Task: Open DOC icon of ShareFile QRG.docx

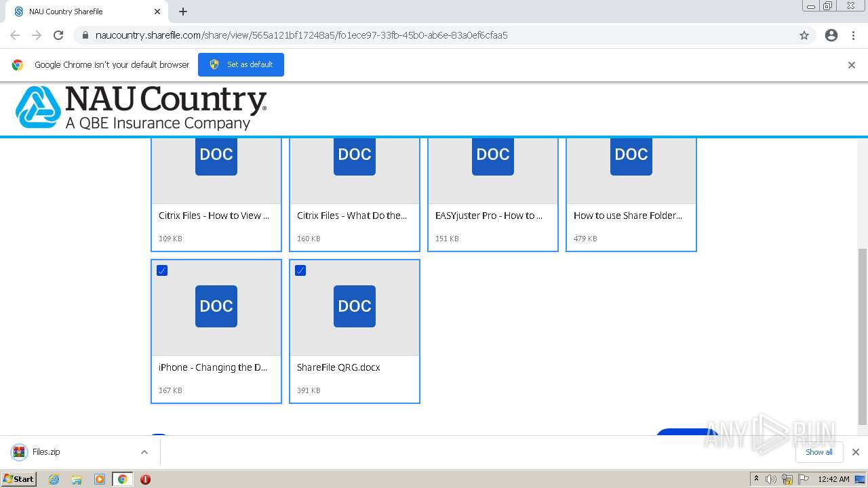Action: (x=355, y=306)
